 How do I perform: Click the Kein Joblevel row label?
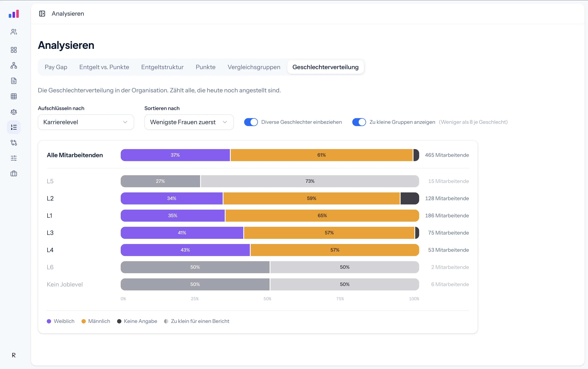(65, 284)
